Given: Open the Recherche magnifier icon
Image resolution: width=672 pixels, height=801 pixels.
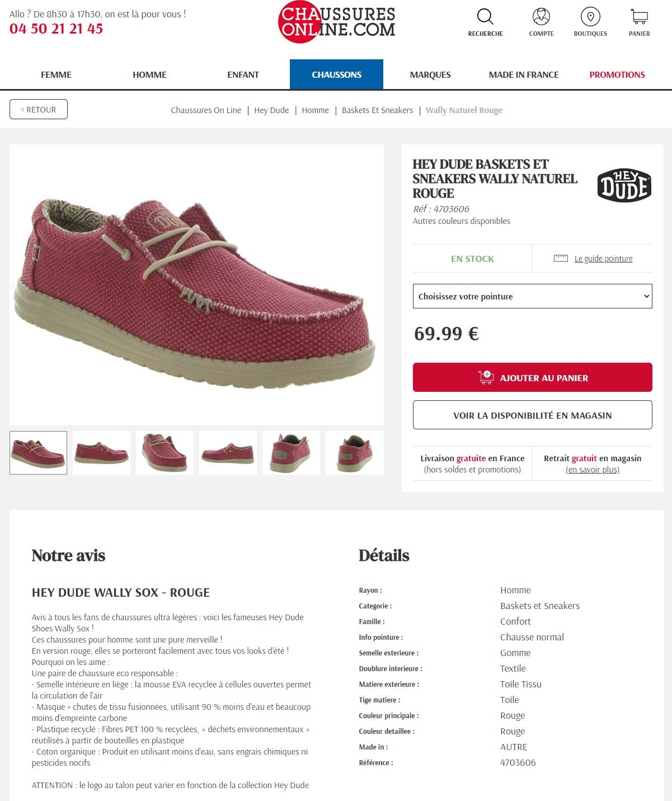Looking at the screenshot, I should (485, 17).
